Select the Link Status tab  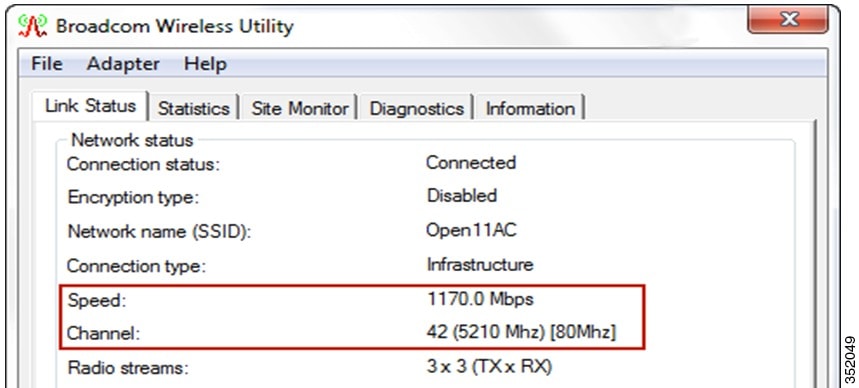pos(90,106)
